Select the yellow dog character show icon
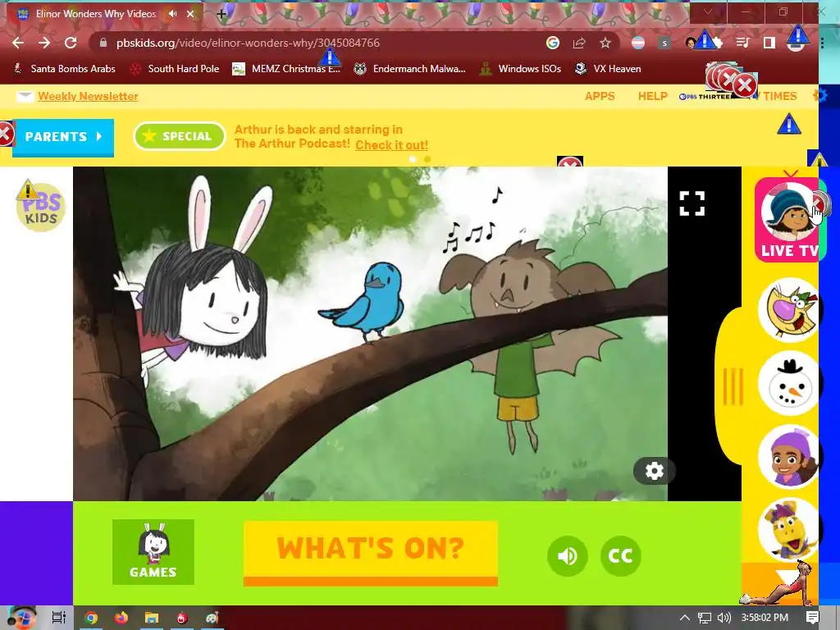 click(789, 531)
